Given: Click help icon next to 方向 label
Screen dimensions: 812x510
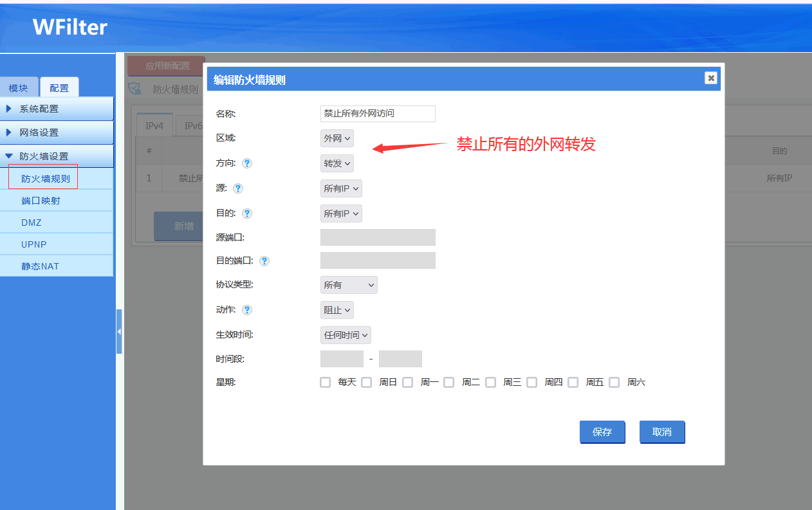Looking at the screenshot, I should pyautogui.click(x=247, y=163).
